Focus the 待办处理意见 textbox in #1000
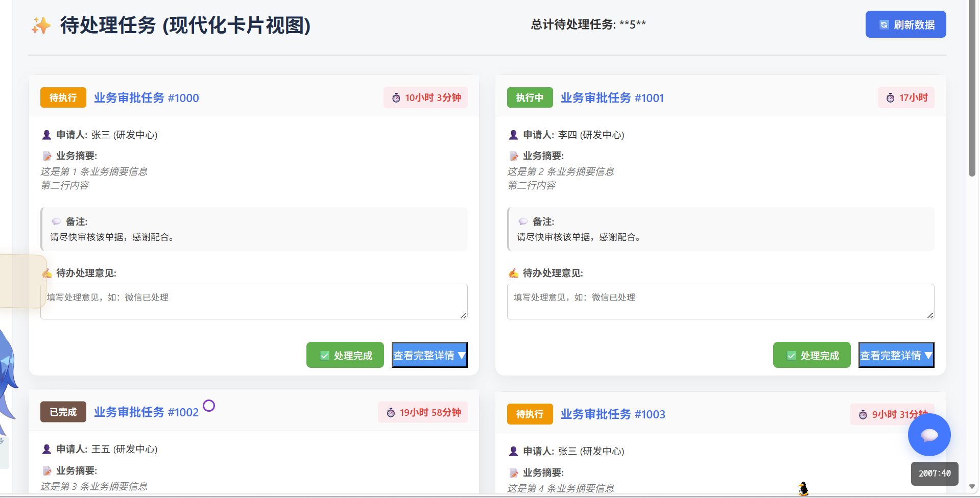 coord(254,302)
